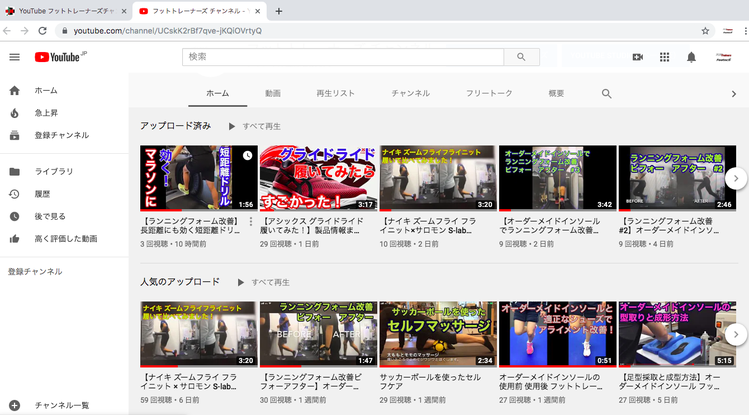Open the 2:46 ランニングフォーム改善 #2 thumbnail
The height and width of the screenshot is (415, 749).
(x=677, y=178)
